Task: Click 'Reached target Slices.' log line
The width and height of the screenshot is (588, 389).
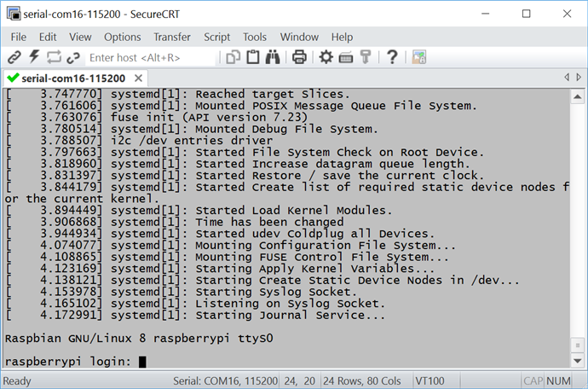Action: pos(178,94)
